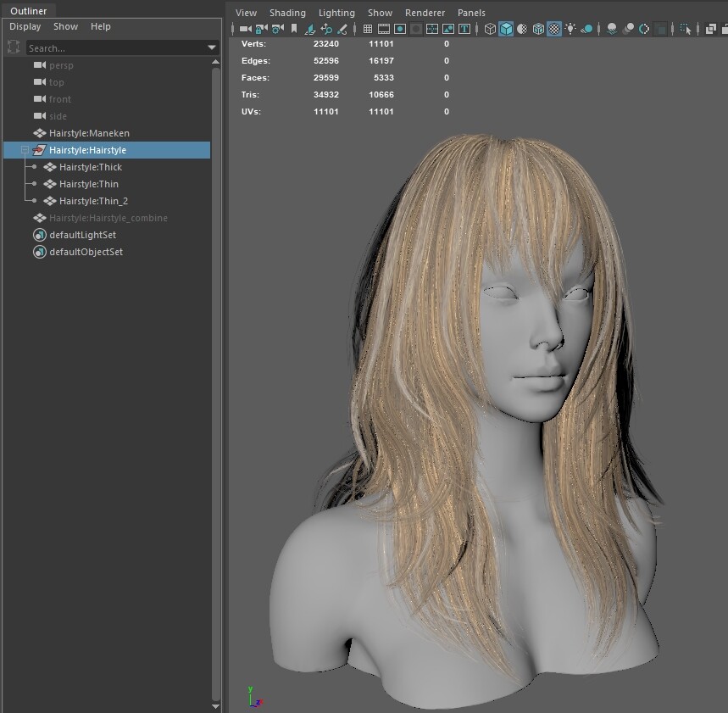The image size is (728, 713).
Task: Toggle the grid display icon
Action: 368,29
